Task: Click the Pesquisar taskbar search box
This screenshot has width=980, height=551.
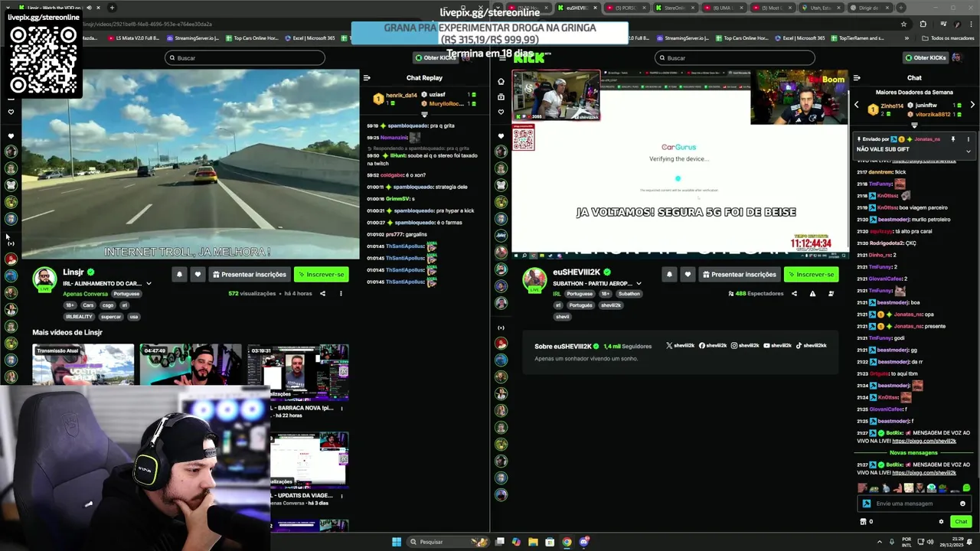Action: (x=449, y=542)
